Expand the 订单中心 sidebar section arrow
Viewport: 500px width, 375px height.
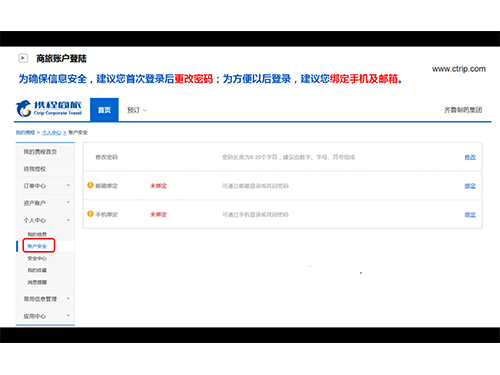68,185
